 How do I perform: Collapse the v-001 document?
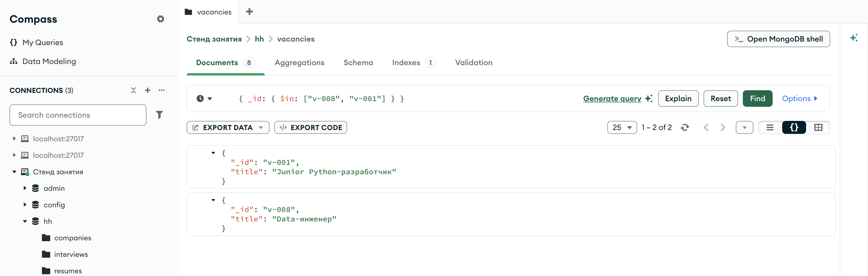coord(213,153)
